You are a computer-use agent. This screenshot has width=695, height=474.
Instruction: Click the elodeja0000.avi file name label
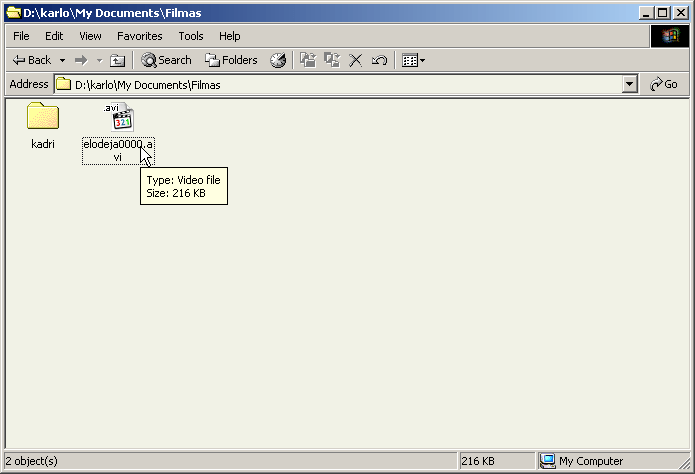[x=118, y=151]
